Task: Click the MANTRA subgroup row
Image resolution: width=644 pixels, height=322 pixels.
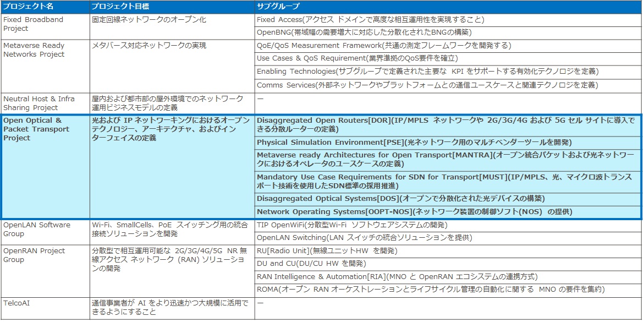Action: coord(449,160)
